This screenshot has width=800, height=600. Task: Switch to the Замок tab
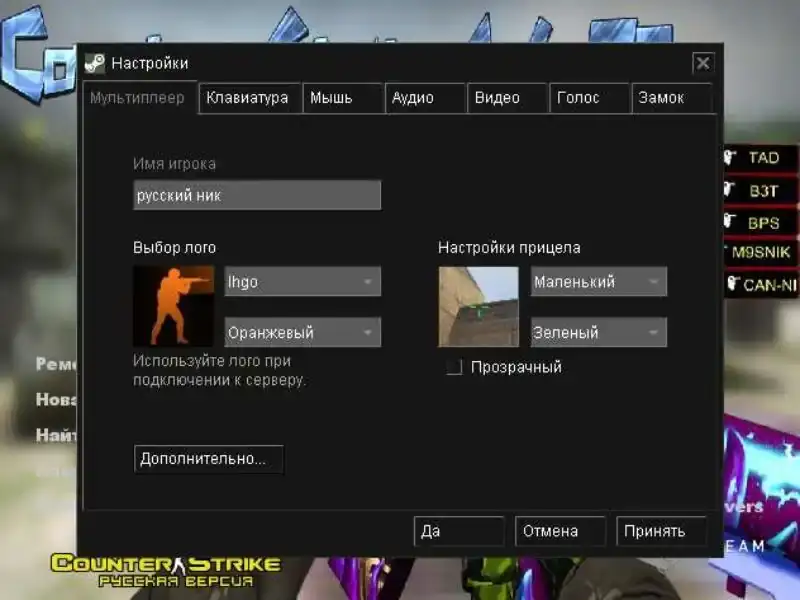pos(672,98)
